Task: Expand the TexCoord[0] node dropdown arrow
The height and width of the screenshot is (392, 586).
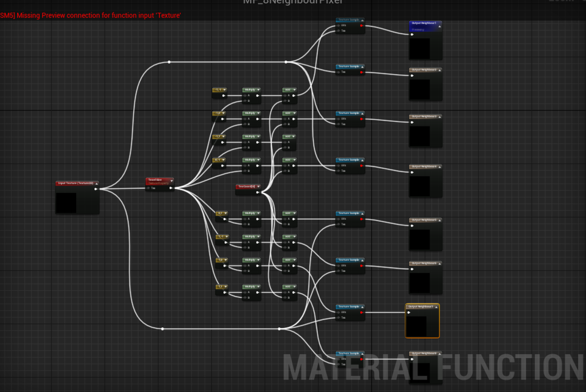Action: (x=258, y=187)
